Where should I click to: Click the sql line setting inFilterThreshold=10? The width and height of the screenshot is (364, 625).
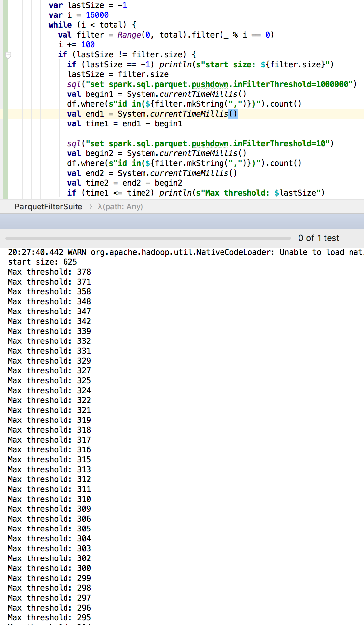pos(200,144)
